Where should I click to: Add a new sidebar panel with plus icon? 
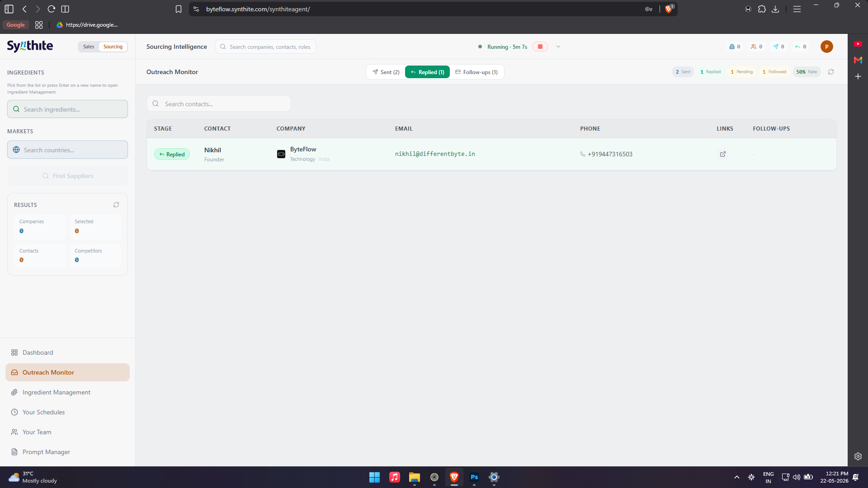[858, 77]
